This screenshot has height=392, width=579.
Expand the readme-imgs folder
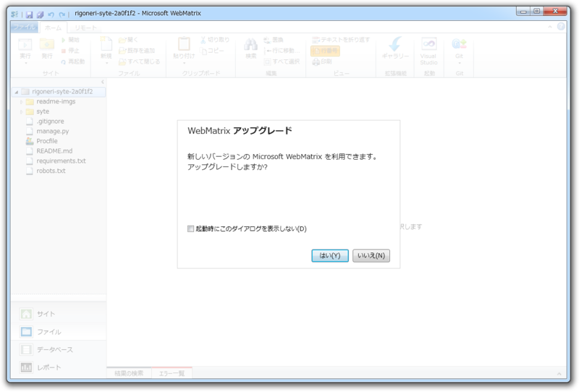click(x=22, y=102)
